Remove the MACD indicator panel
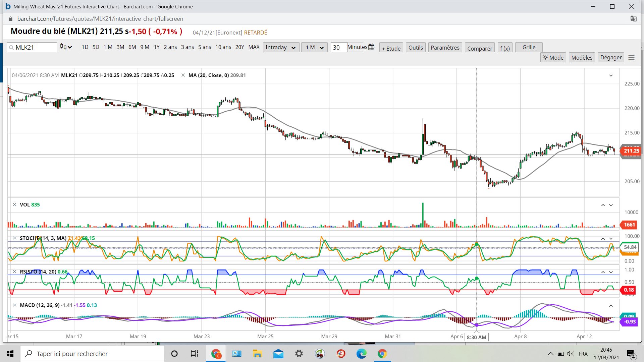 pyautogui.click(x=14, y=305)
